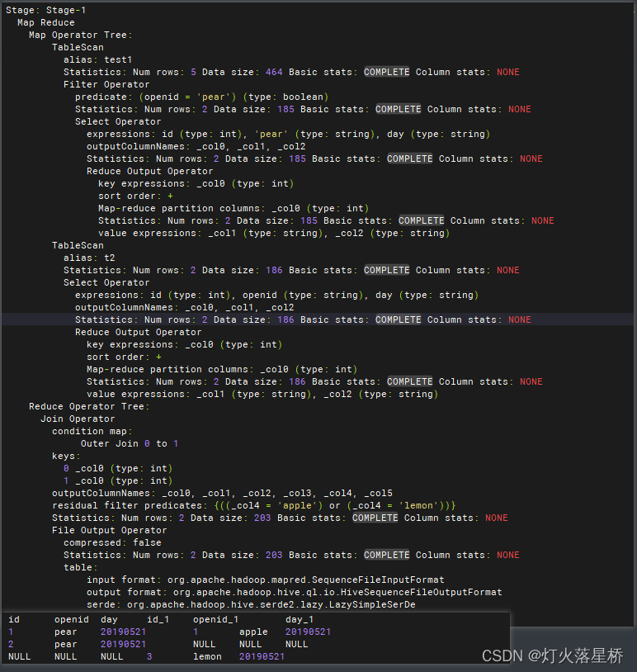637x672 pixels.
Task: Click expressions line with openid (type: string)
Action: coord(276,295)
